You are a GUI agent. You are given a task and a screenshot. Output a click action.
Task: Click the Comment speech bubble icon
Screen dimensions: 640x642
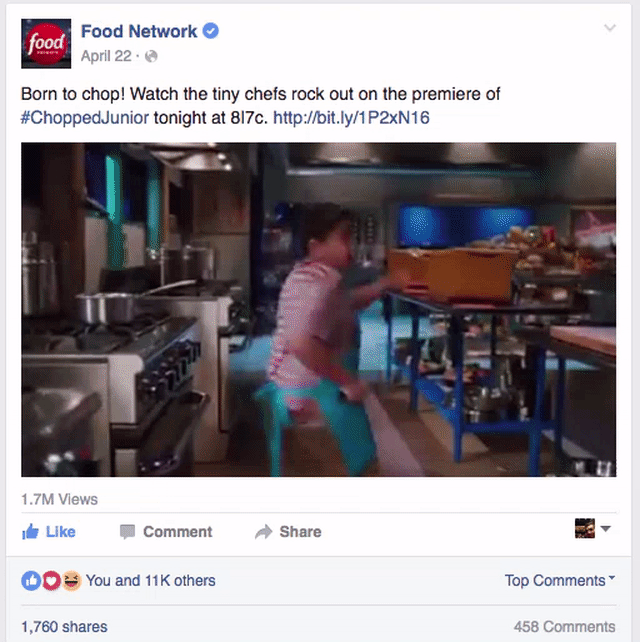pos(127,532)
